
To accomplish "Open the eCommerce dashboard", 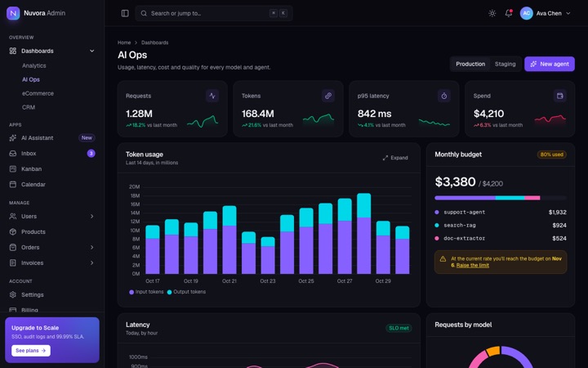I will pos(38,93).
